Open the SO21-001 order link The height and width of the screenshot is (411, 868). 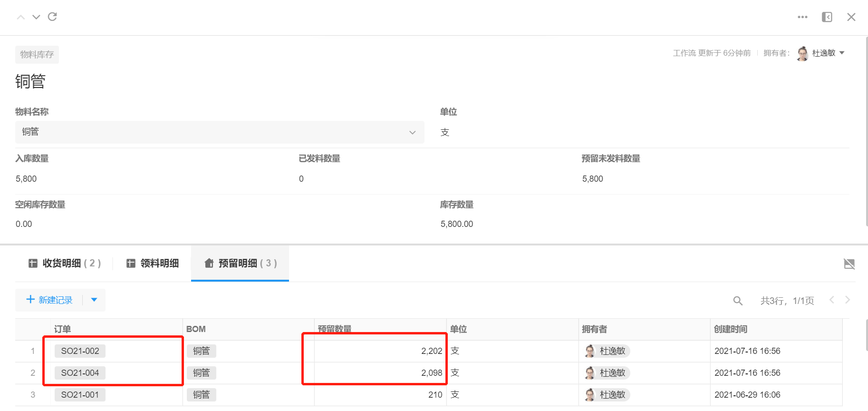coord(80,395)
